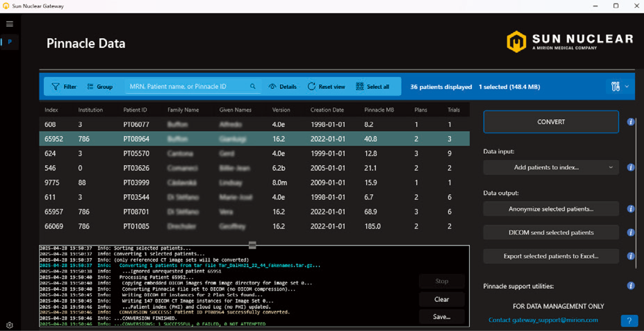Sort by Pinnacle MB column header
This screenshot has width=644, height=331.
379,110
